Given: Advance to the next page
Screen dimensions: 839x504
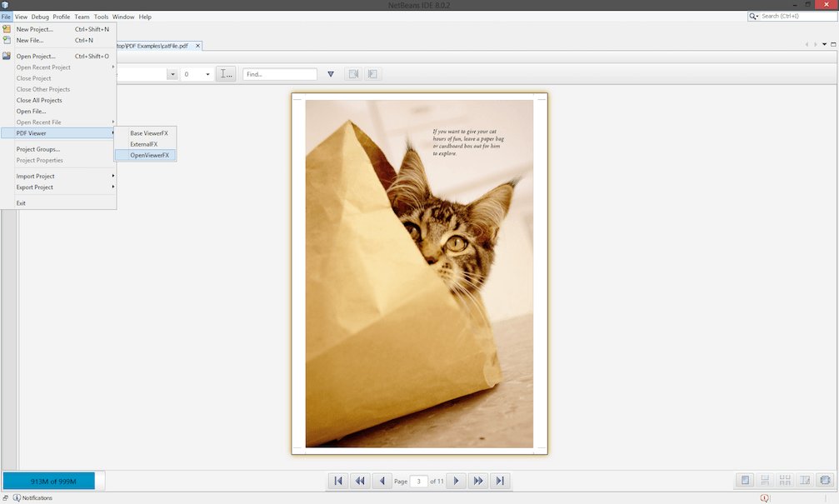Looking at the screenshot, I should point(456,481).
